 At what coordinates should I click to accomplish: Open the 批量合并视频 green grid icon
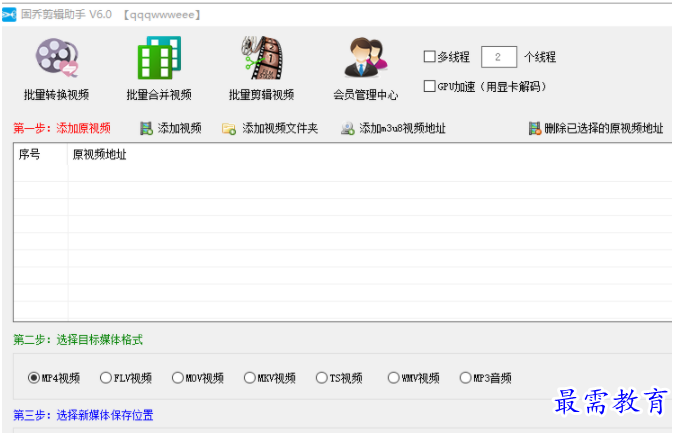159,58
